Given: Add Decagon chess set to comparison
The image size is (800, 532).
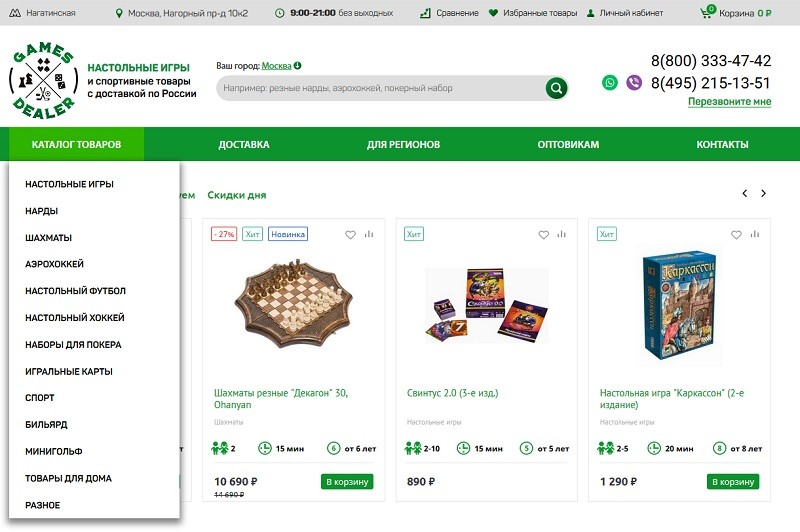Looking at the screenshot, I should click(369, 235).
